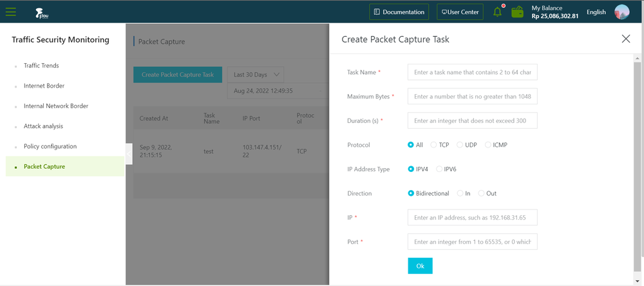This screenshot has width=644, height=286.
Task: Close the Create Packet Capture Task panel
Action: [x=626, y=39]
